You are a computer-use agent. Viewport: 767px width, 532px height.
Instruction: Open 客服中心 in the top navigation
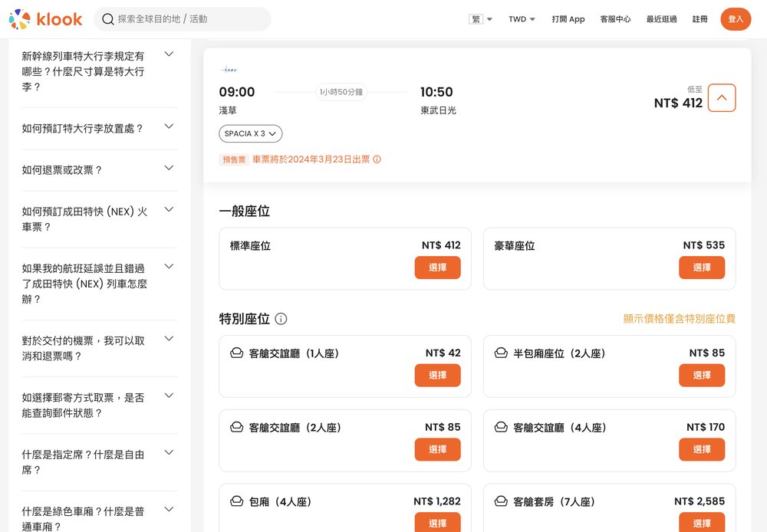click(615, 19)
